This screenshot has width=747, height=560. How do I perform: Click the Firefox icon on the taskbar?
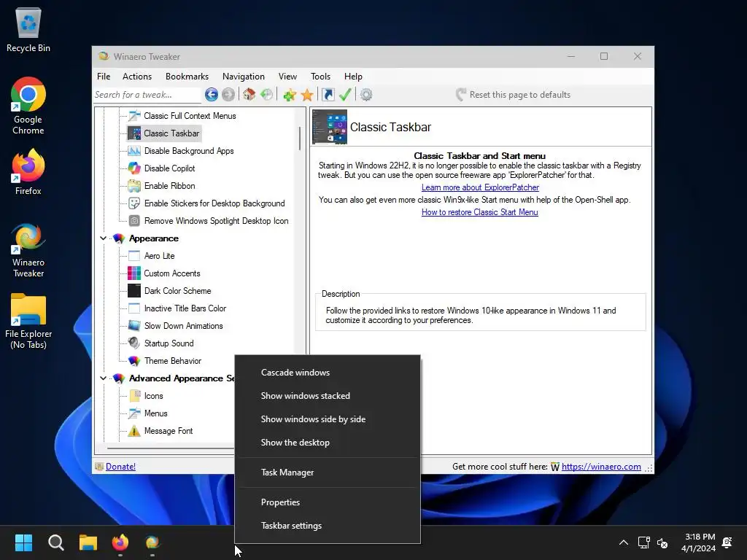[x=120, y=542]
